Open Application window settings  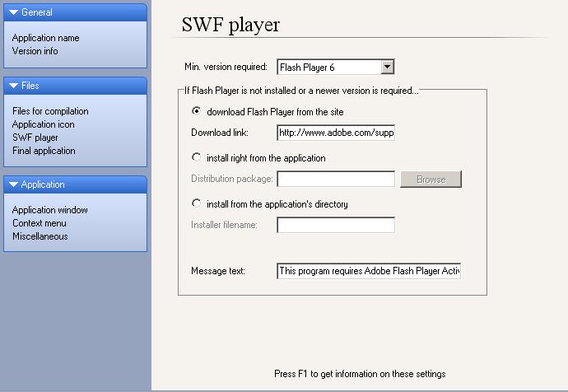pyautogui.click(x=50, y=210)
